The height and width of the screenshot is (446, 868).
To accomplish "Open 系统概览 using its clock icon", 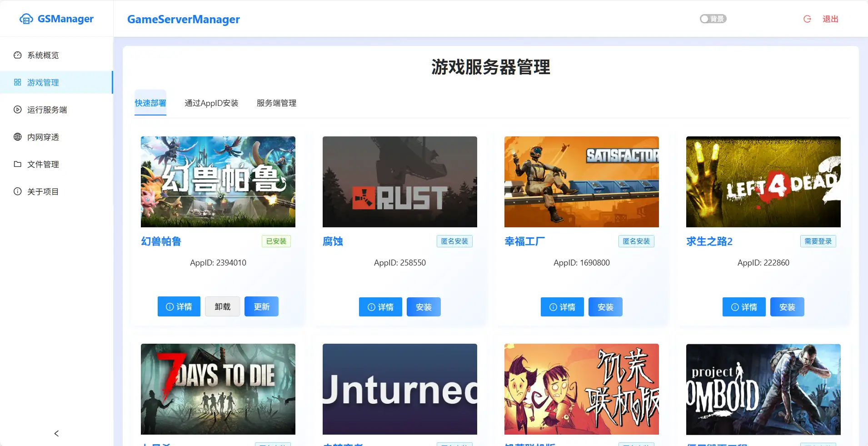I will tap(17, 55).
